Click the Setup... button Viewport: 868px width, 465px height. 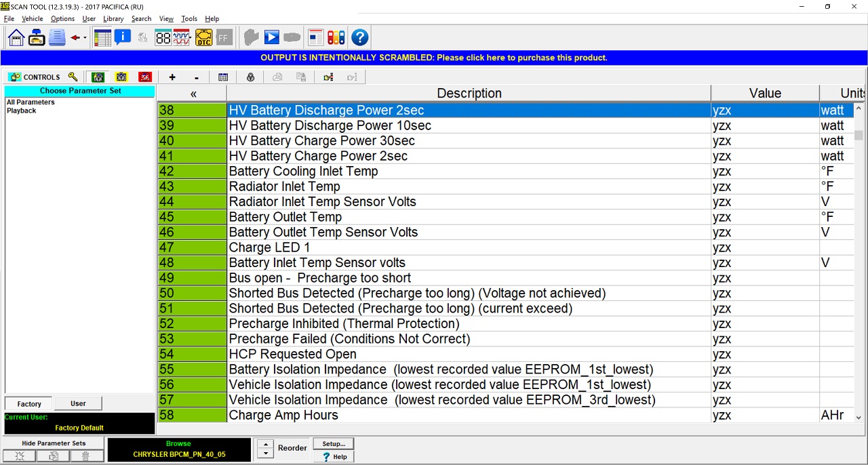333,443
